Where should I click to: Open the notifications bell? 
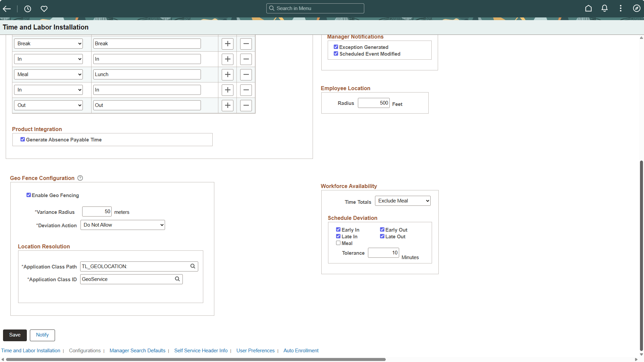click(x=604, y=8)
